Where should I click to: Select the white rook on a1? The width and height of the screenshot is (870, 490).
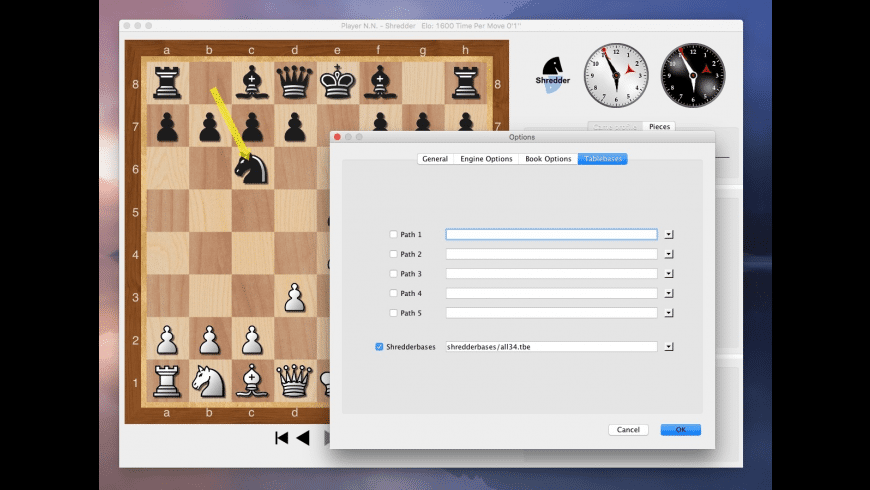point(167,382)
